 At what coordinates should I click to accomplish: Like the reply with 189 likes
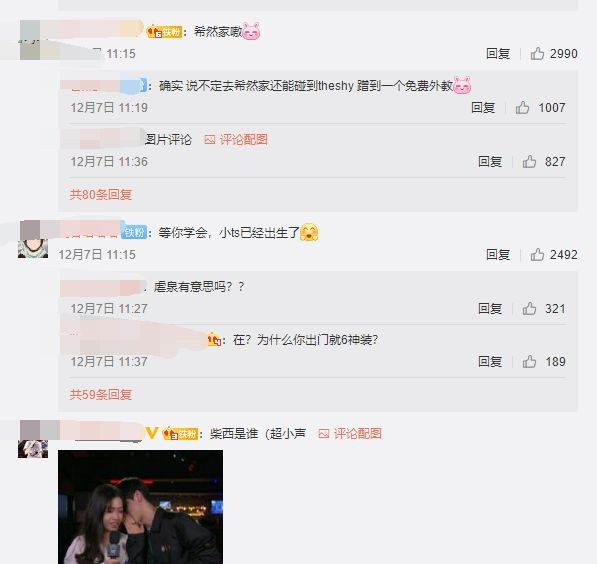point(529,361)
